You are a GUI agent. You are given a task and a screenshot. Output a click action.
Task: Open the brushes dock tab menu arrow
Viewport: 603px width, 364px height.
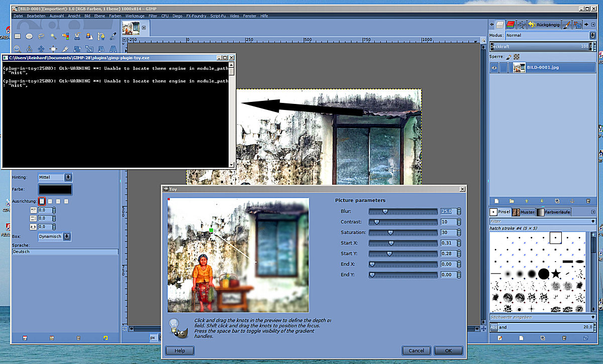click(593, 212)
